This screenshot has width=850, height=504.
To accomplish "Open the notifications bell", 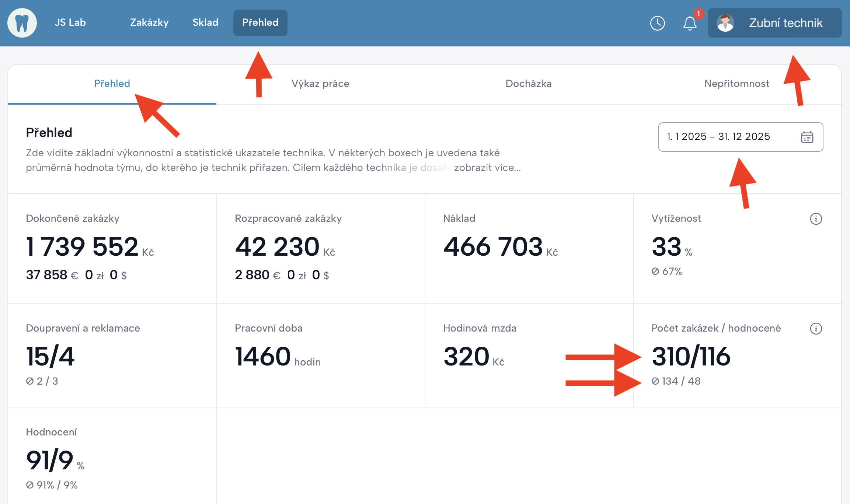I will click(x=690, y=24).
